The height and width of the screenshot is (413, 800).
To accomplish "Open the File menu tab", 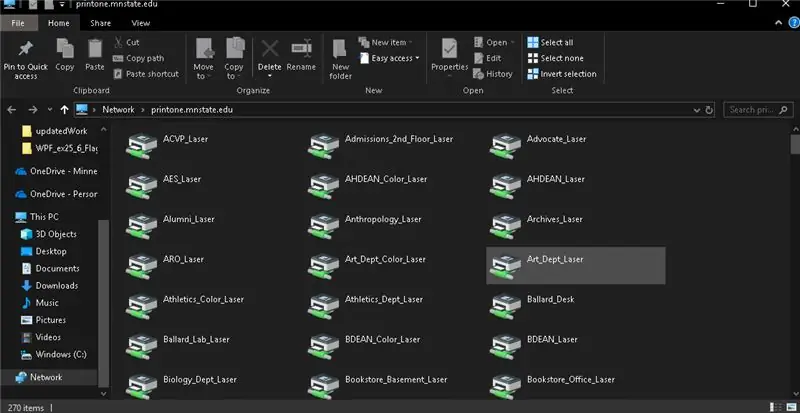I will (18, 23).
